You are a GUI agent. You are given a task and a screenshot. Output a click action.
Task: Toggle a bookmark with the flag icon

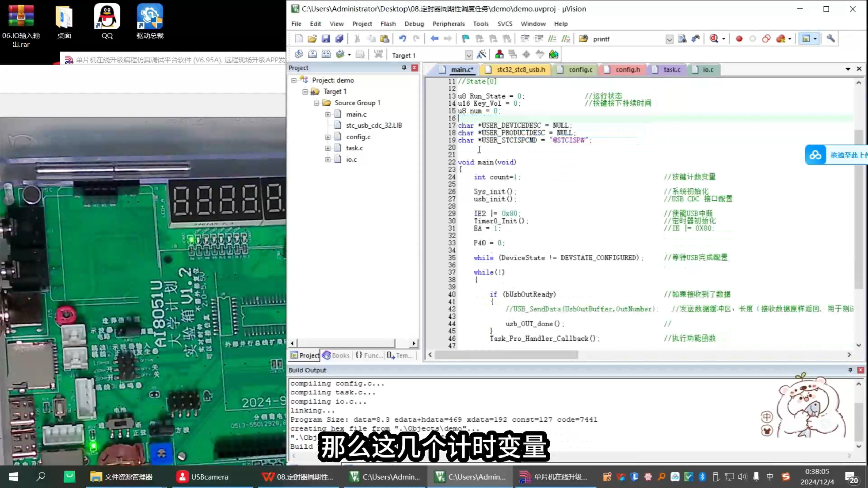click(465, 38)
